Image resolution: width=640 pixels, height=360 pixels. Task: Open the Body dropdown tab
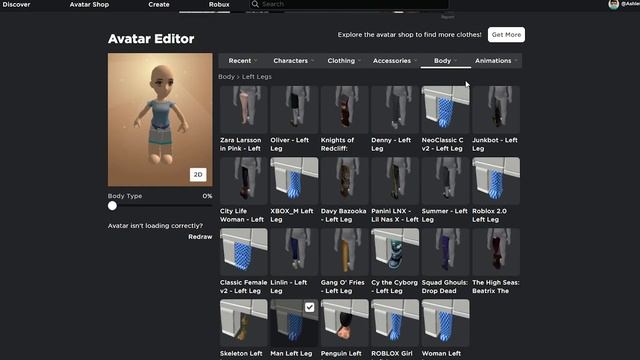tap(445, 61)
